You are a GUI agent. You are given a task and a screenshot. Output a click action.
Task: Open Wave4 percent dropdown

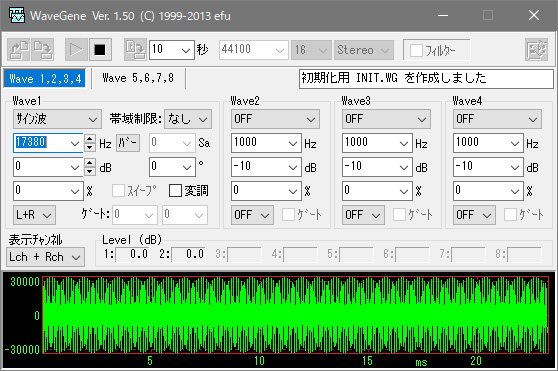[x=515, y=191]
